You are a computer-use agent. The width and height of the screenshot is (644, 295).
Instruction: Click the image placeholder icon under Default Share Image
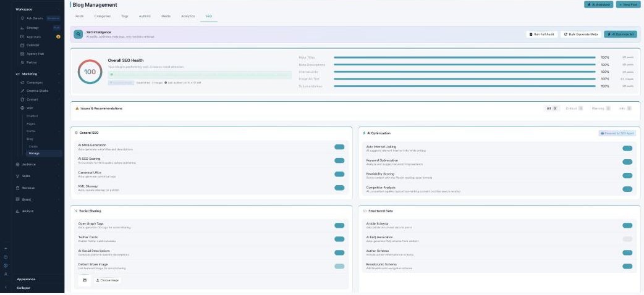85,280
